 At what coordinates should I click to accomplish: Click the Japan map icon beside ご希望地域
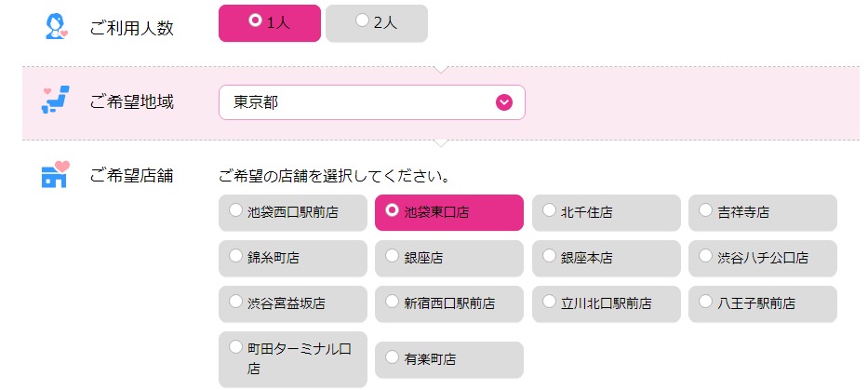point(56,100)
